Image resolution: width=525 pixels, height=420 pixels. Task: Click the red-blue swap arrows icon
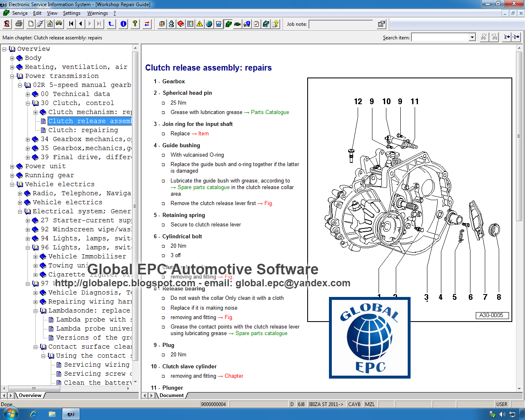[x=147, y=24]
